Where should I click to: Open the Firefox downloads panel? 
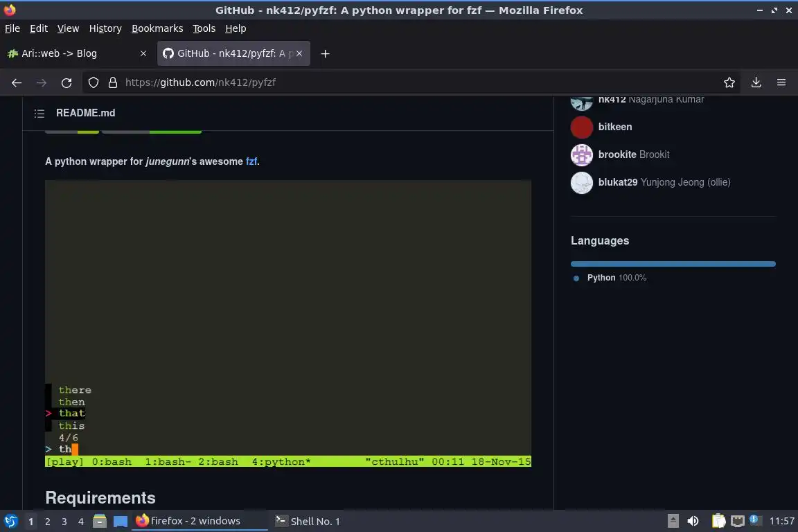tap(756, 82)
